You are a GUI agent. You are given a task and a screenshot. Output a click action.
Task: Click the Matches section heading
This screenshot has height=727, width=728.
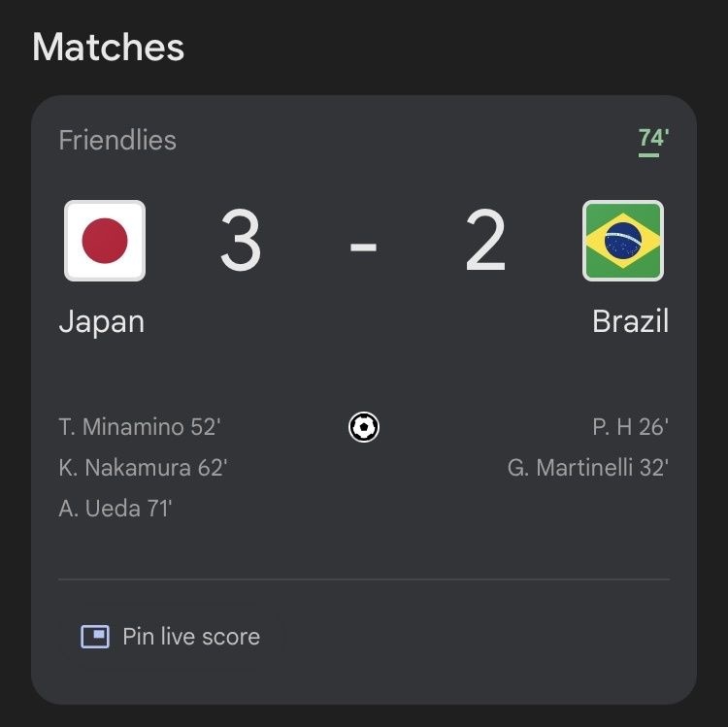(x=108, y=47)
